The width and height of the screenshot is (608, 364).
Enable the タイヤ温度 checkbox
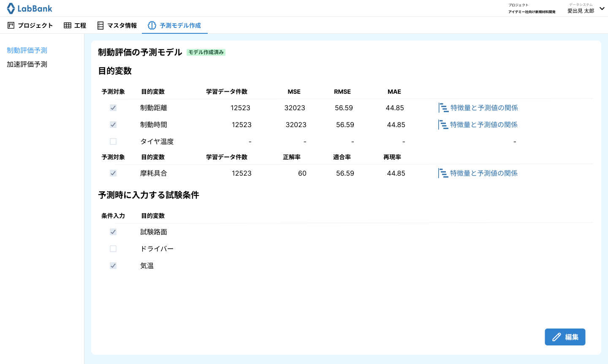(113, 141)
